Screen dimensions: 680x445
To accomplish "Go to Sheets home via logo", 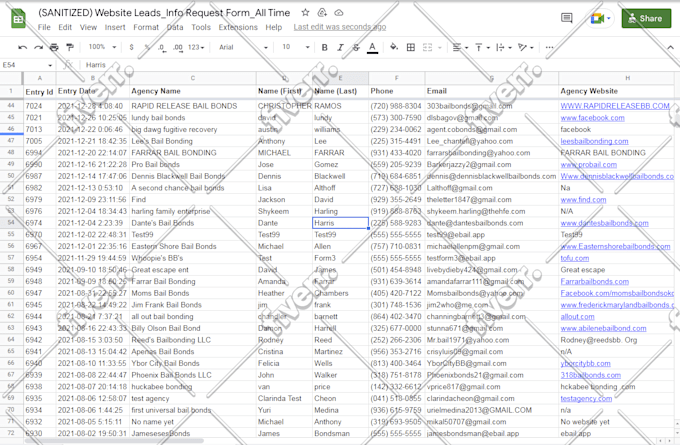I will [18, 19].
